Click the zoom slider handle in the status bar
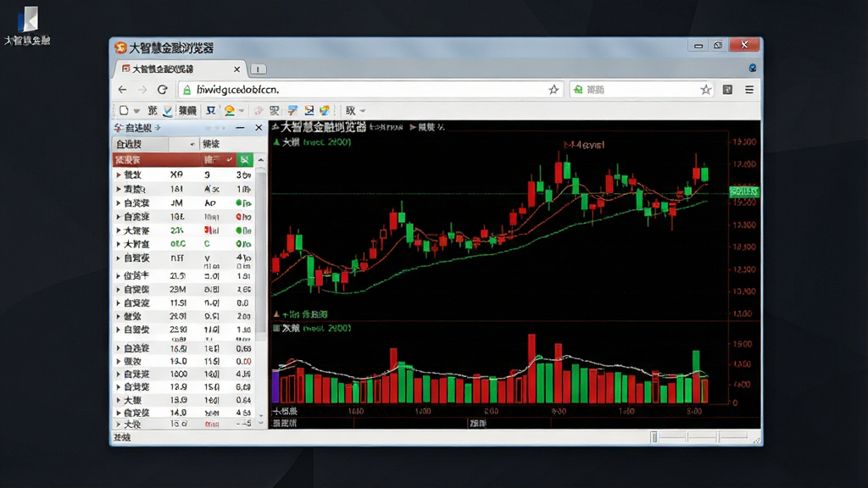This screenshot has height=488, width=868. (654, 438)
